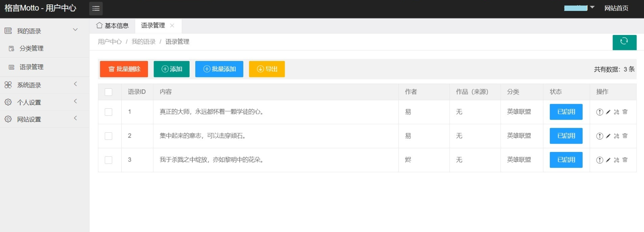Click the green refresh icon button

pos(624,42)
